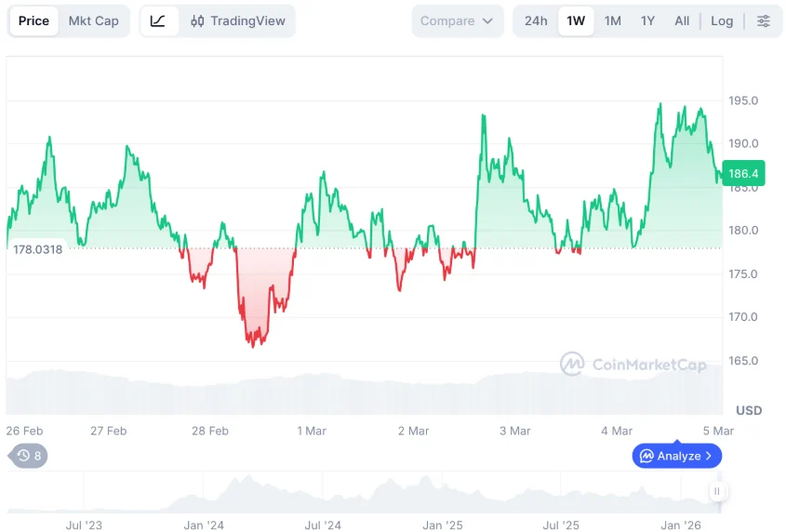Click the current price label 186.4
The height and width of the screenshot is (532, 786).
click(x=743, y=174)
